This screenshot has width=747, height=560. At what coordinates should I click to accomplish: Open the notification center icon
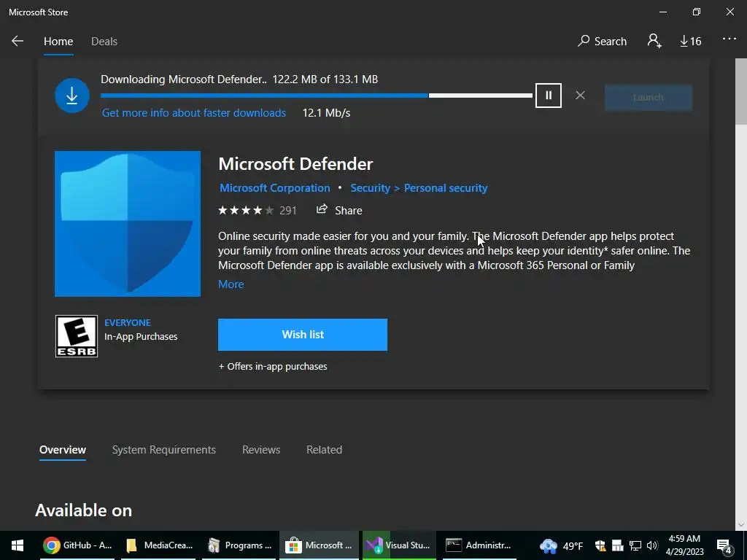tap(724, 545)
